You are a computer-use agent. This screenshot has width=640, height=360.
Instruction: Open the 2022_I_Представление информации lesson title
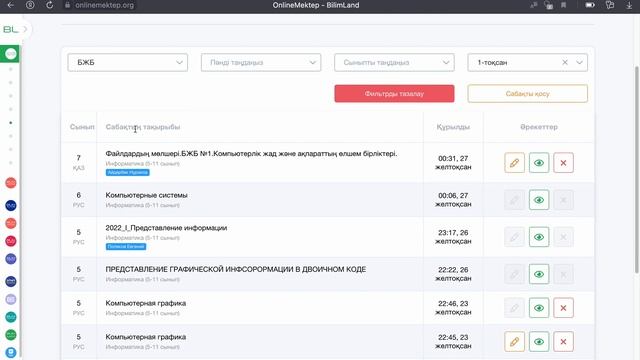(x=166, y=228)
